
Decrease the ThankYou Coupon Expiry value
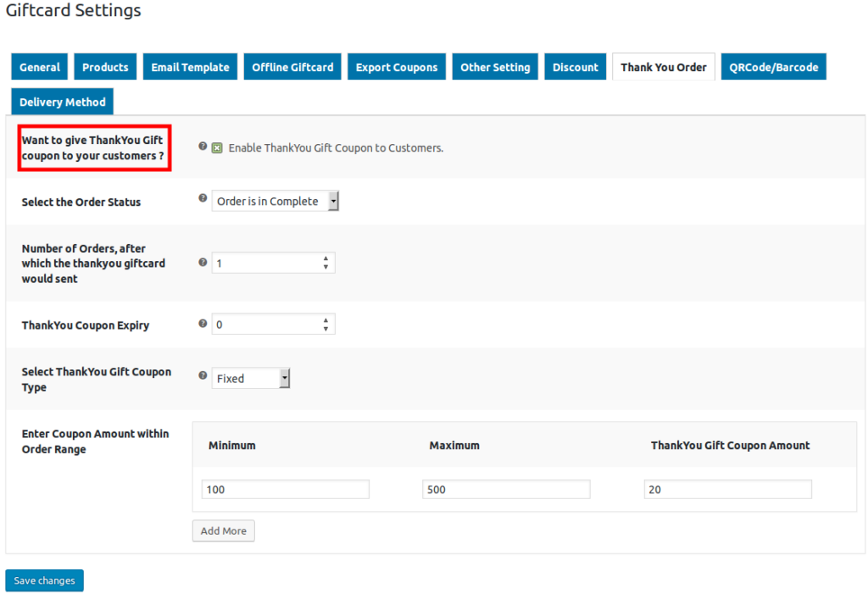(325, 329)
